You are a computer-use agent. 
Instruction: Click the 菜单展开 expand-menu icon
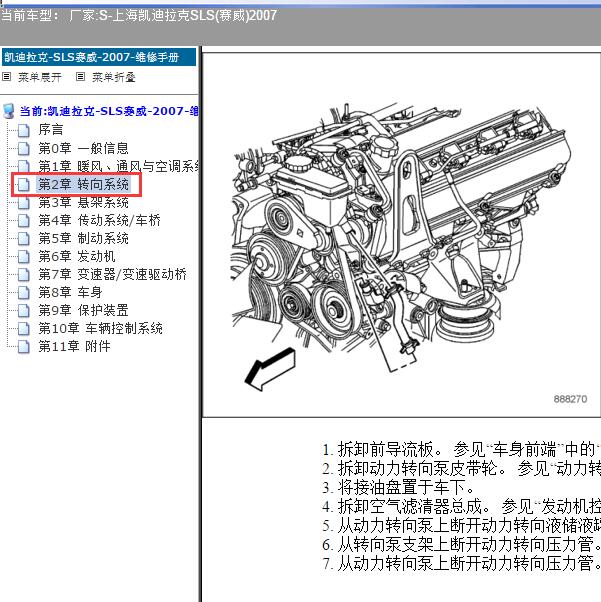[6, 77]
